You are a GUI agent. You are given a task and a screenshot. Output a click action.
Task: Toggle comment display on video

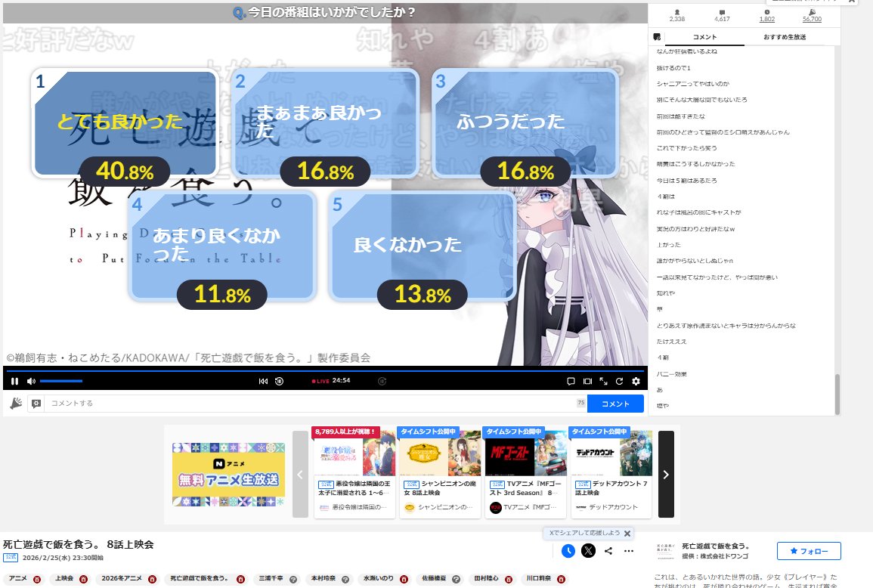pyautogui.click(x=571, y=382)
